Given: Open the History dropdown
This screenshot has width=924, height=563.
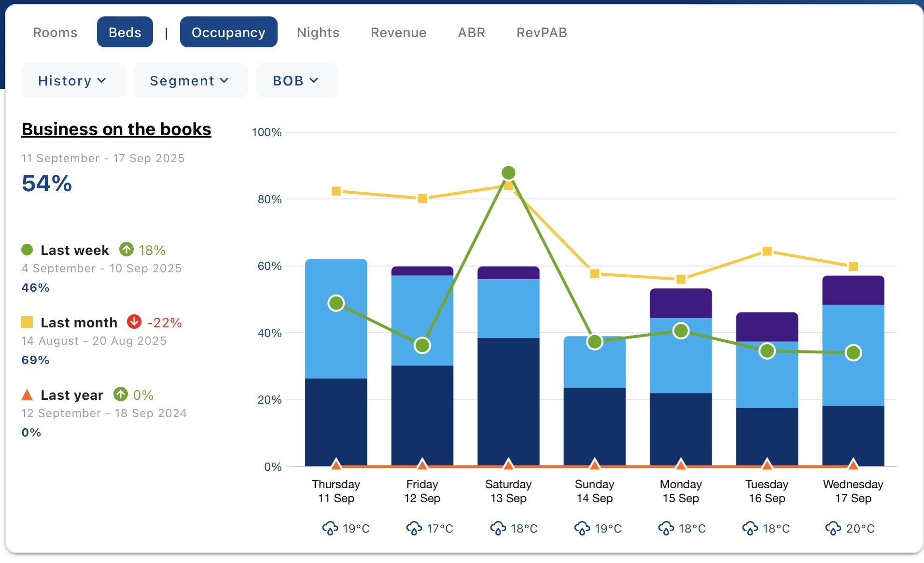Looking at the screenshot, I should (72, 81).
